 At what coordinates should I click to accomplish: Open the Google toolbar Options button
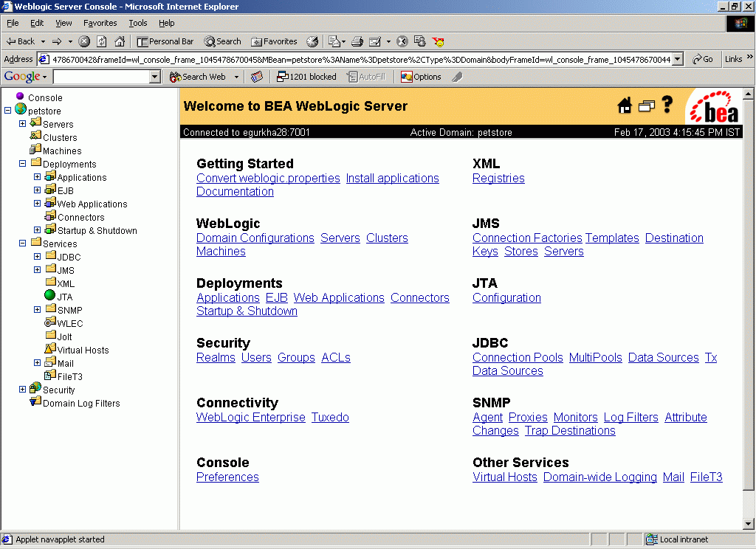tap(421, 77)
